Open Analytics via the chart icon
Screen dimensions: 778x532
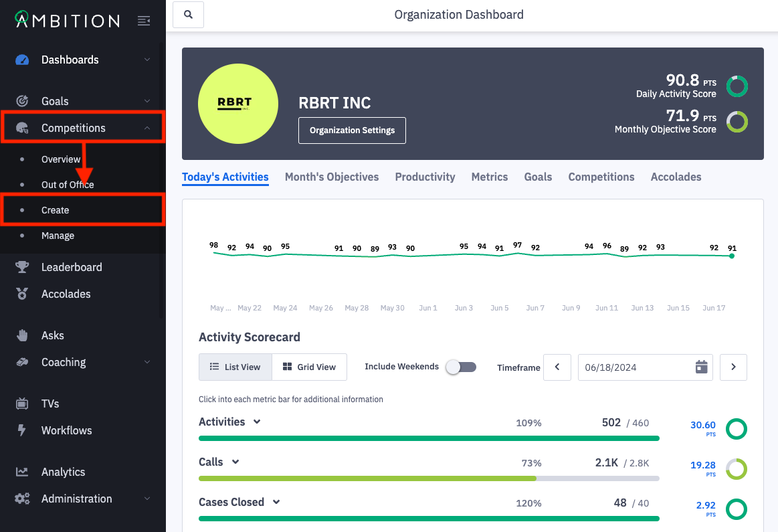click(22, 472)
